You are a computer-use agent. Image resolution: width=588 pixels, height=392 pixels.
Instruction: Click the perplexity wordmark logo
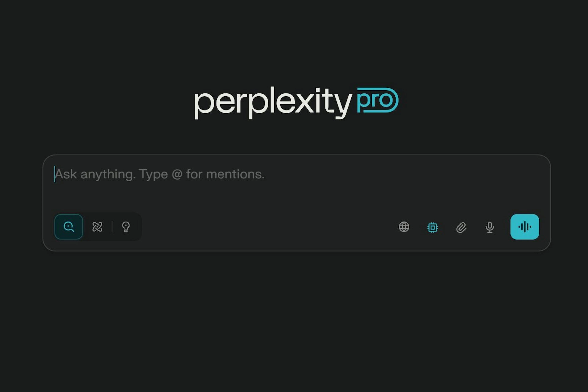tap(273, 103)
